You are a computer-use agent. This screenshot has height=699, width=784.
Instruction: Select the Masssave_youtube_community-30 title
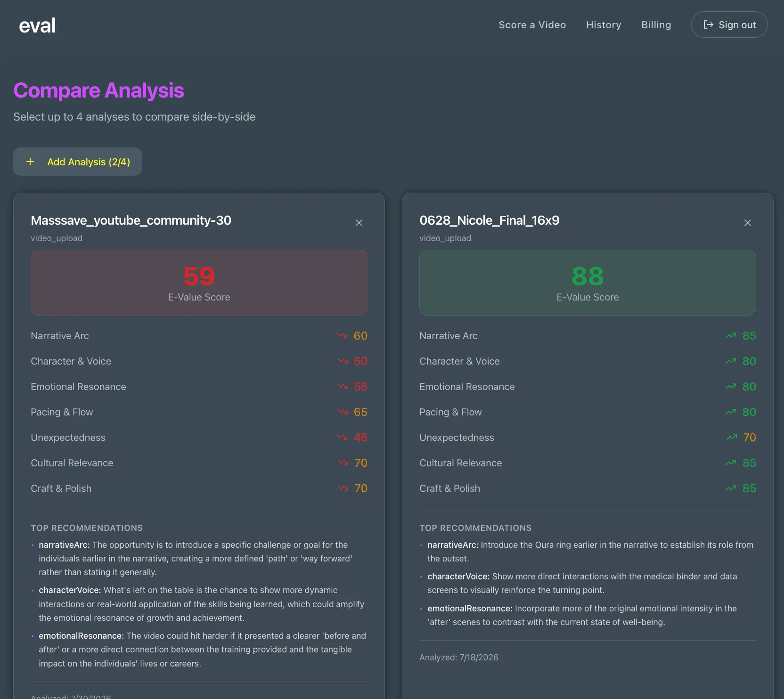point(131,220)
